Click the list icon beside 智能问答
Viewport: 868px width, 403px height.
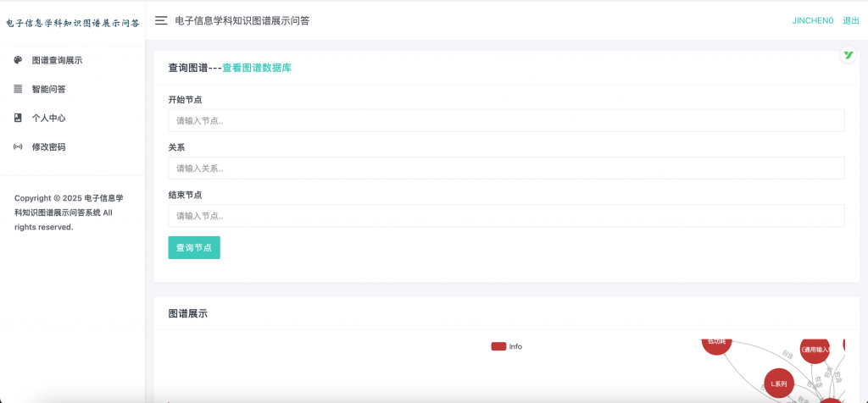18,89
